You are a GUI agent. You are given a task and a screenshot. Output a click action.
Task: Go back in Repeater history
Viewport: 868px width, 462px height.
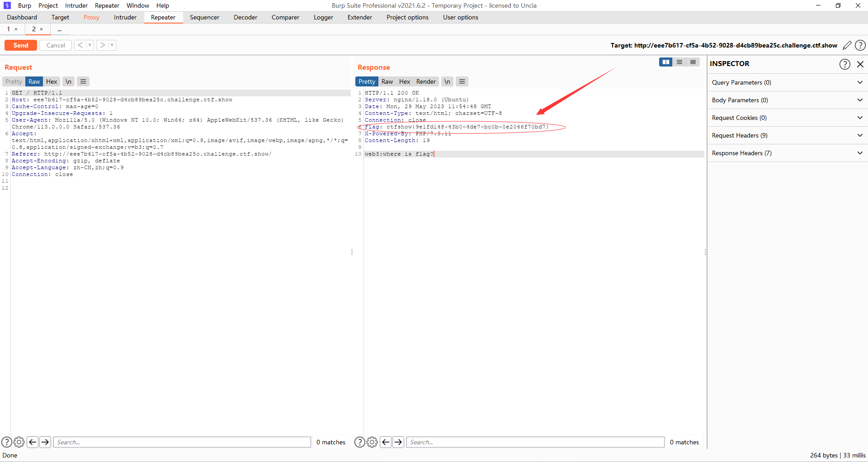pyautogui.click(x=80, y=45)
